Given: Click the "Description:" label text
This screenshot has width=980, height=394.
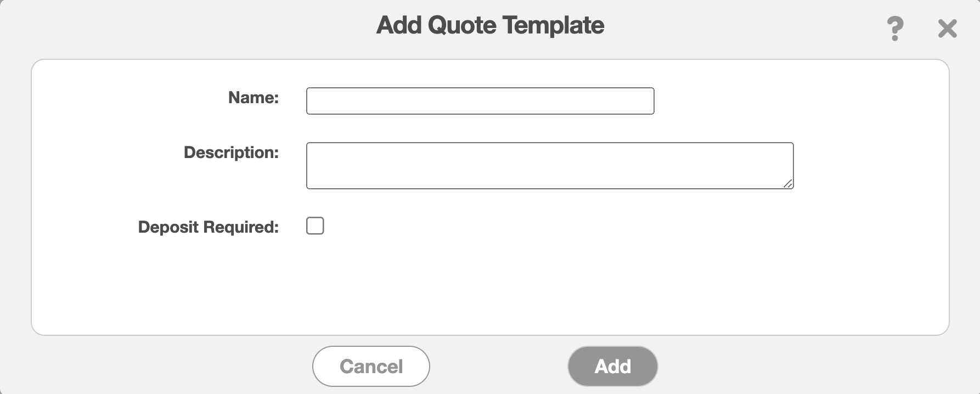Looking at the screenshot, I should coord(231,153).
